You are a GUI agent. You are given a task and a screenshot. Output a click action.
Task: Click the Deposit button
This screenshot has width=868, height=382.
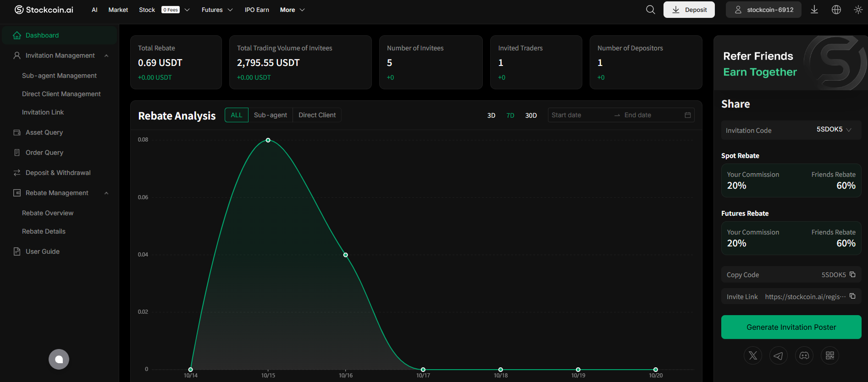pyautogui.click(x=689, y=10)
